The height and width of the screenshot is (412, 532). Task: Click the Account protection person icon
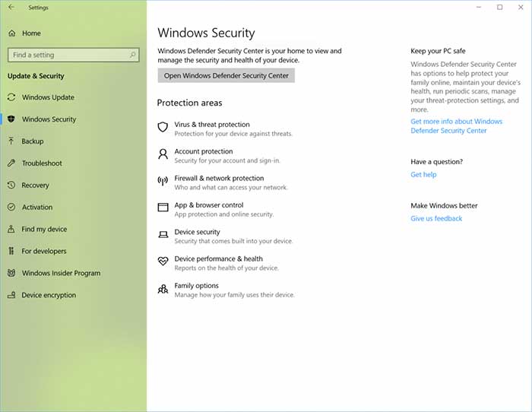tap(163, 154)
